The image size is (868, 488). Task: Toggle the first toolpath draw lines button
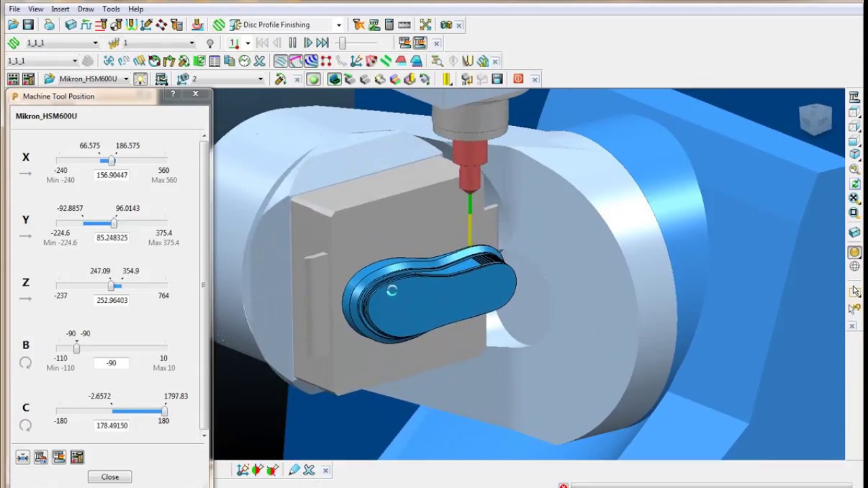281,61
